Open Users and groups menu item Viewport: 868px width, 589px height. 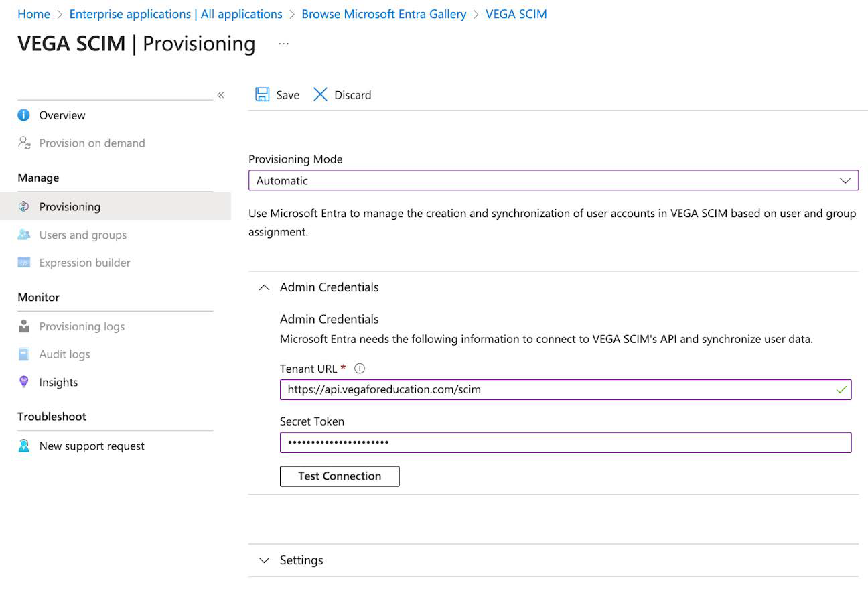coord(82,235)
